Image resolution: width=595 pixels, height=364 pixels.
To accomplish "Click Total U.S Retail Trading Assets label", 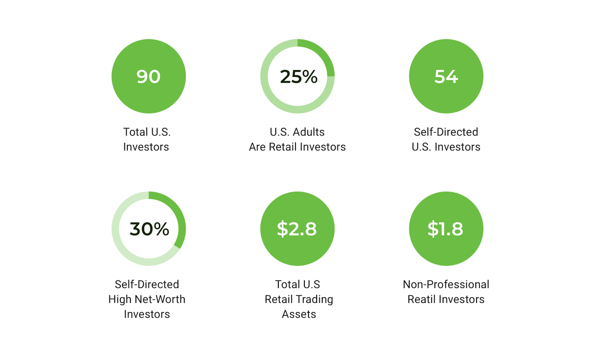I will [299, 299].
